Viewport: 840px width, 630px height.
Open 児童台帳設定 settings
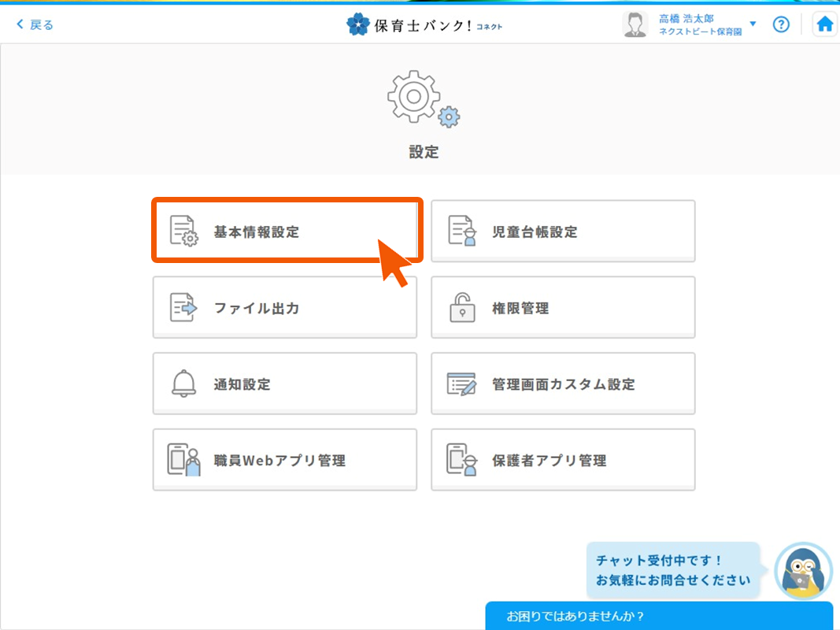(563, 231)
